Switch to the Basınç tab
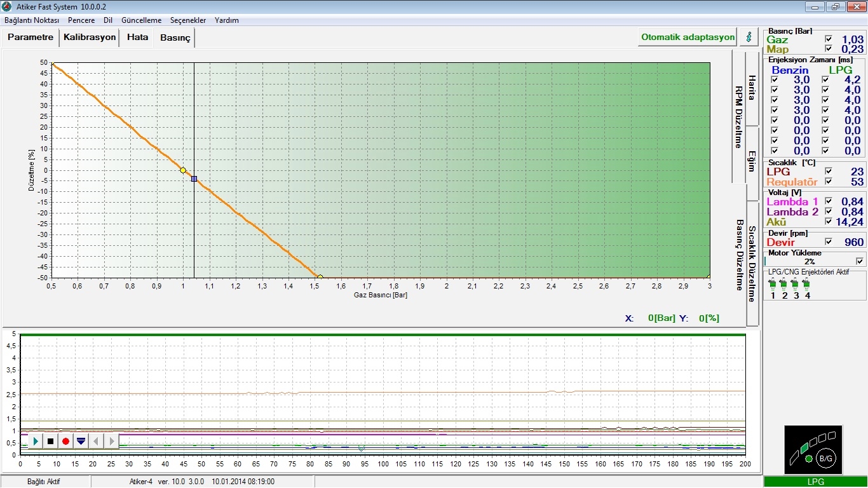The height and width of the screenshot is (488, 868). coord(175,38)
